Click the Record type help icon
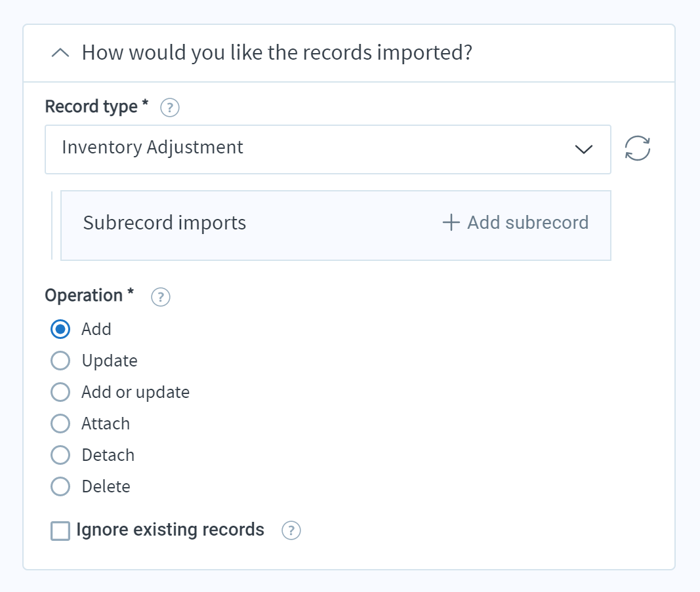Viewport: 700px width, 592px height. tap(170, 108)
